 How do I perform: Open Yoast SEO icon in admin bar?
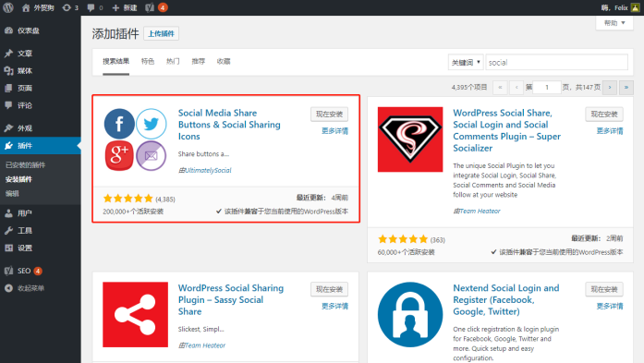[150, 7]
